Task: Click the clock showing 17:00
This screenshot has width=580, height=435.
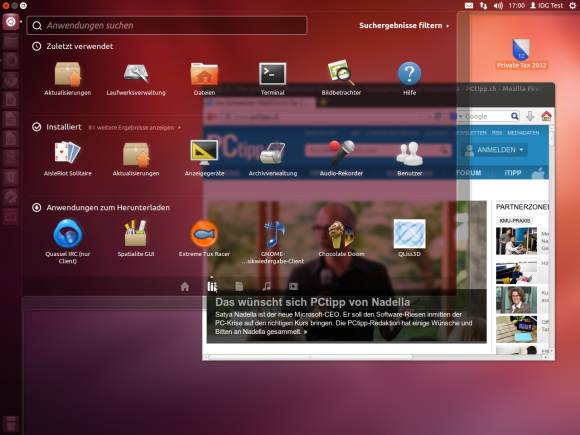Action: click(x=517, y=6)
